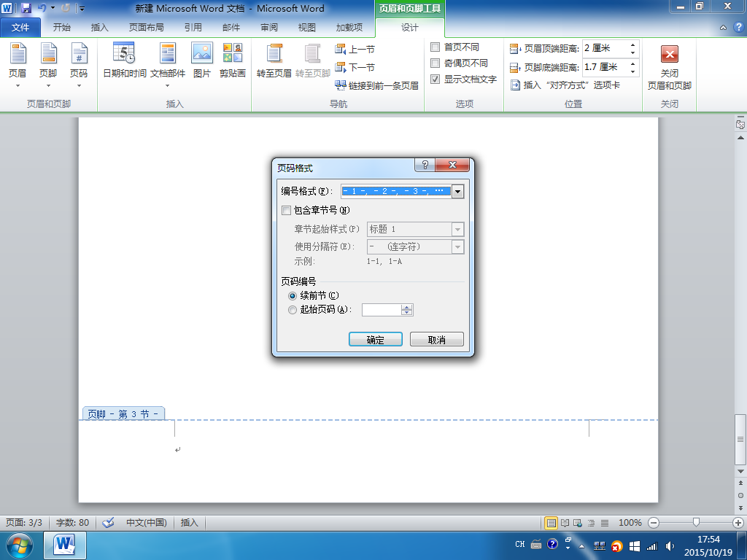The width and height of the screenshot is (747, 560).
Task: Open the 页脚 footer gallery
Action: [x=48, y=65]
